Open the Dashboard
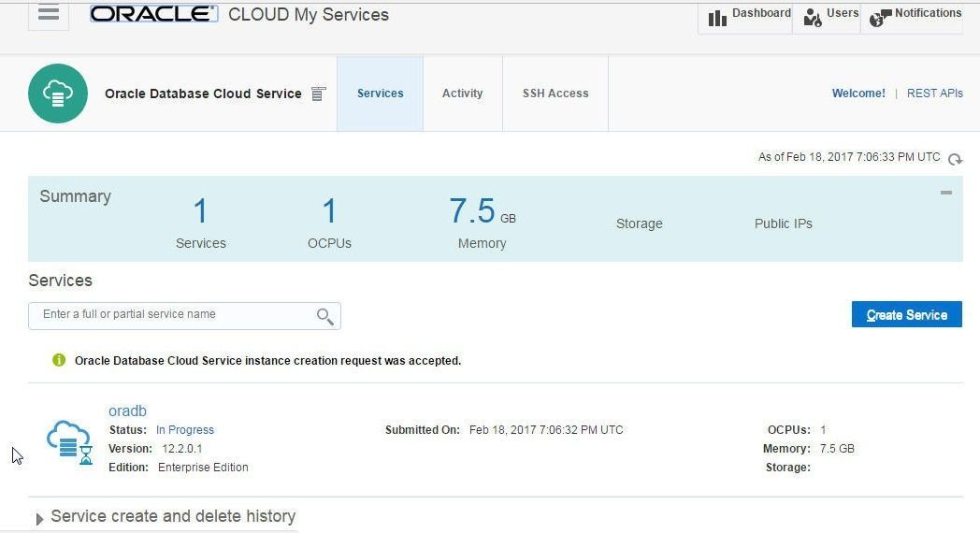 tap(745, 16)
